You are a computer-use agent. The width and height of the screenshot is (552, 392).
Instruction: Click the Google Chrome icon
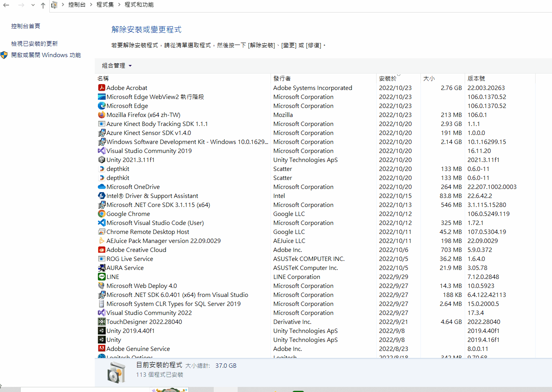[102, 214]
